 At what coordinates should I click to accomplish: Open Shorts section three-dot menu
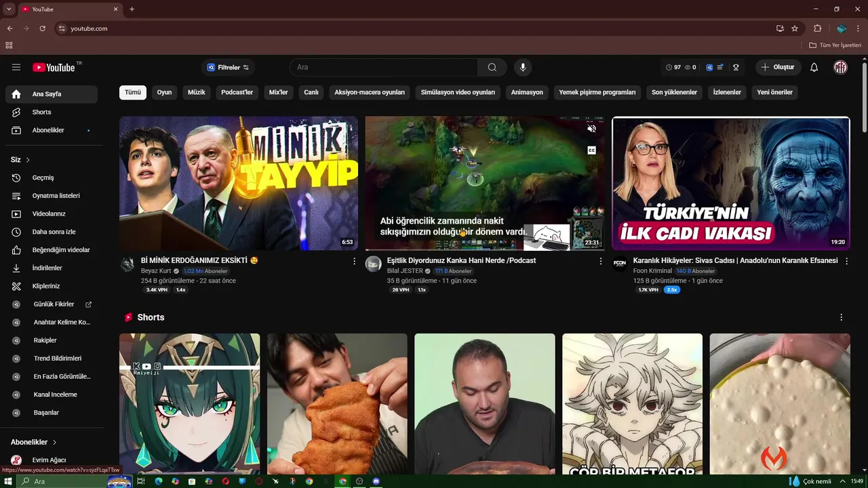click(x=842, y=317)
